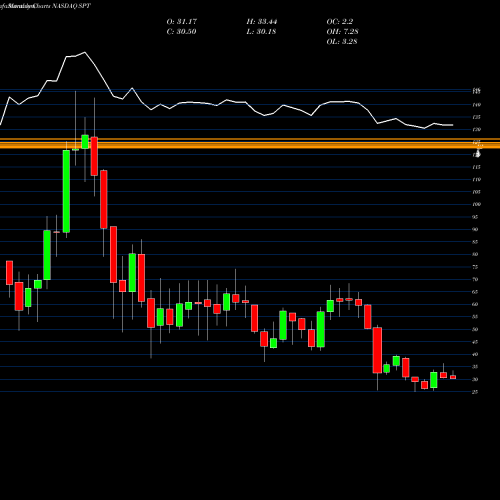Click the 65 price axis label
Viewport: 500px width, 500px height.
click(x=475, y=292)
